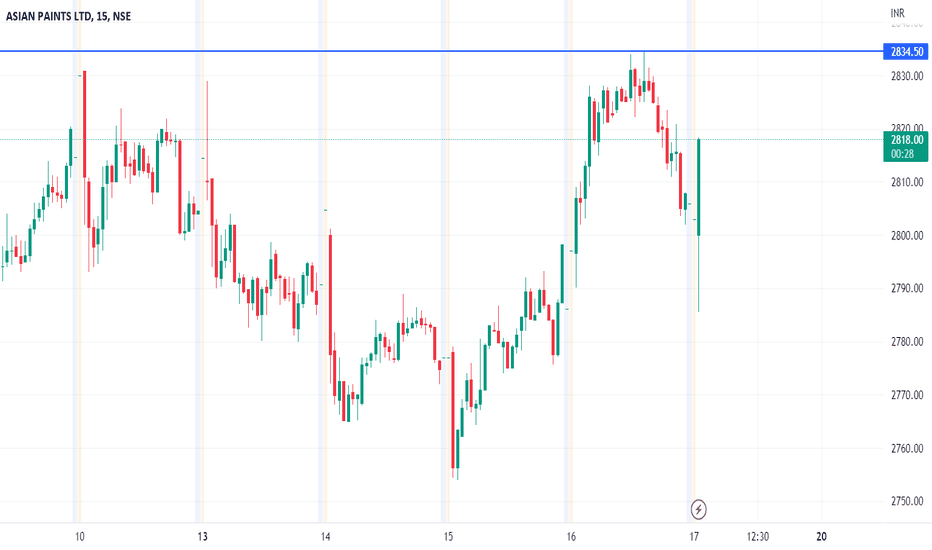Click date label 14 on time axis

(325, 536)
